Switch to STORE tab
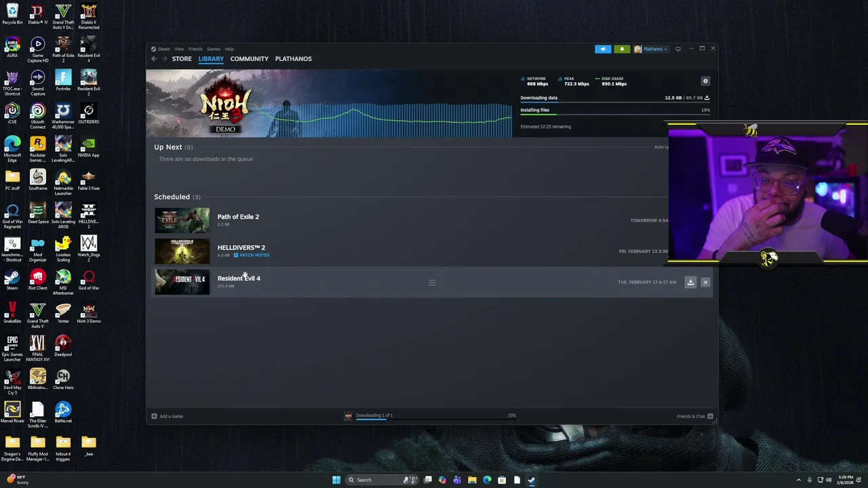This screenshot has width=868, height=488. 182,59
